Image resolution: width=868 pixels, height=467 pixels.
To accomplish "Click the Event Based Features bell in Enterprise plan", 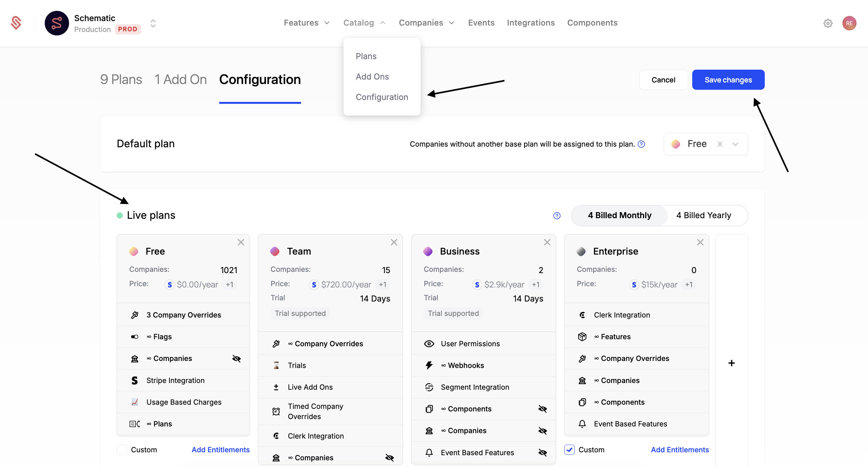I will (582, 424).
